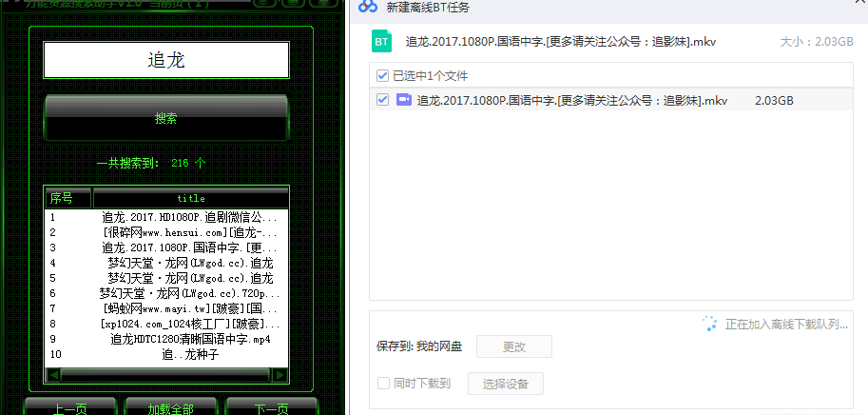Select row 4 梦幻天堂·龙网(LWgod.cc).追龙
868x415 pixels.
[x=166, y=263]
